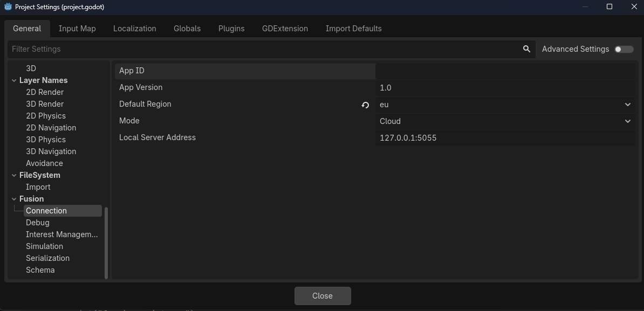The image size is (644, 311).
Task: Select 2D Navigation in the tree
Action: coord(51,128)
